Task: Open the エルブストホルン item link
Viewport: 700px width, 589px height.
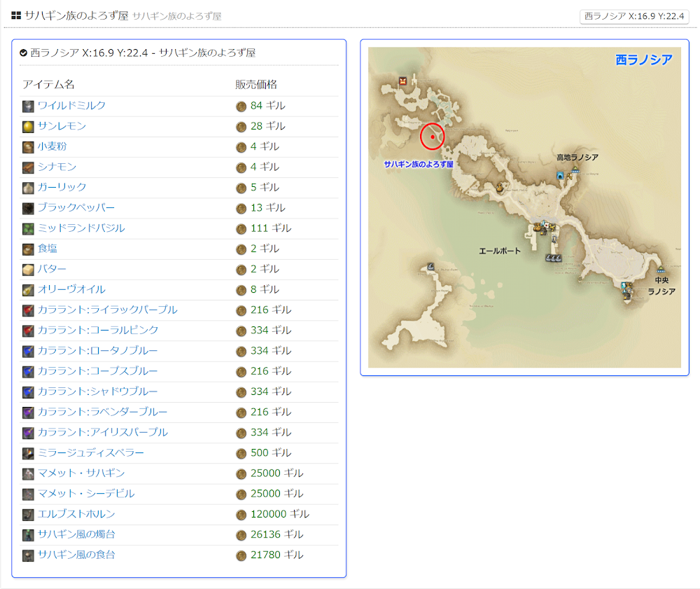Action: 76,514
